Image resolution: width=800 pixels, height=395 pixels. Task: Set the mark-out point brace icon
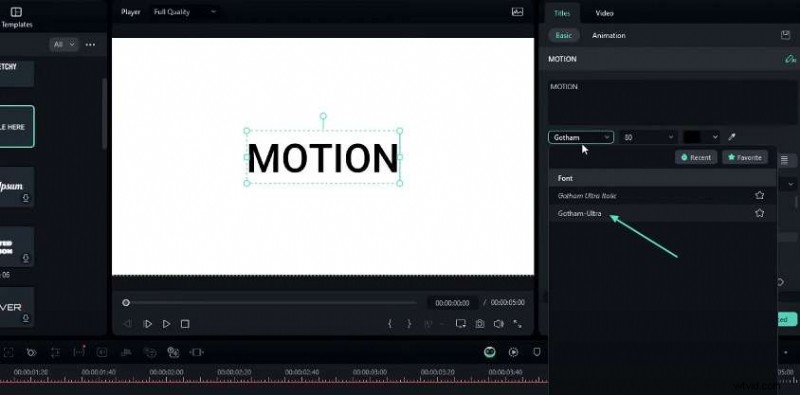409,324
